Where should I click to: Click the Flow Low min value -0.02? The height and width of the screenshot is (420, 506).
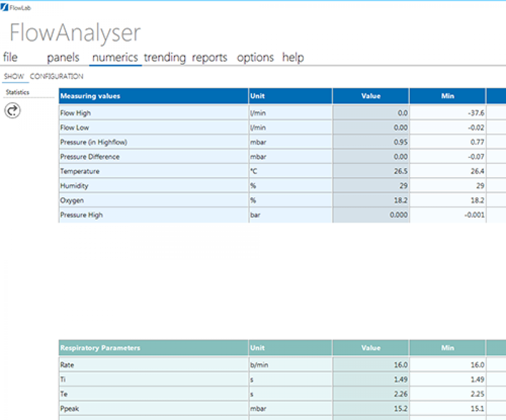point(448,128)
